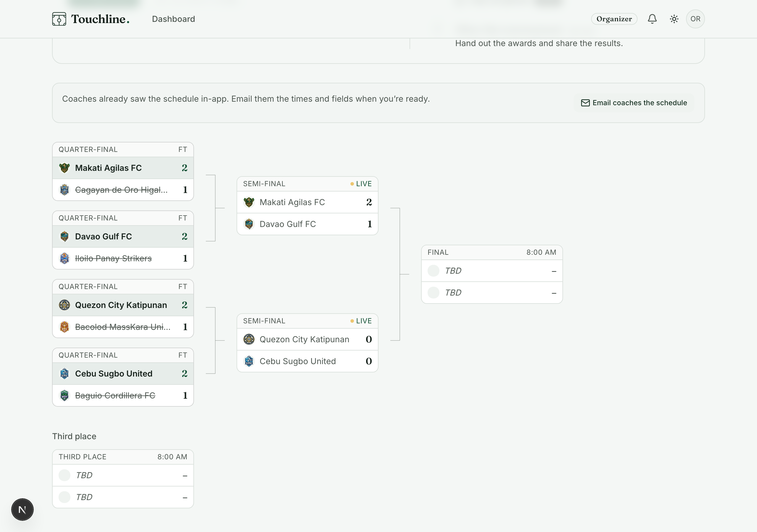The height and width of the screenshot is (532, 757).
Task: Open Makati Agilas FC semi-final row
Action: [308, 202]
